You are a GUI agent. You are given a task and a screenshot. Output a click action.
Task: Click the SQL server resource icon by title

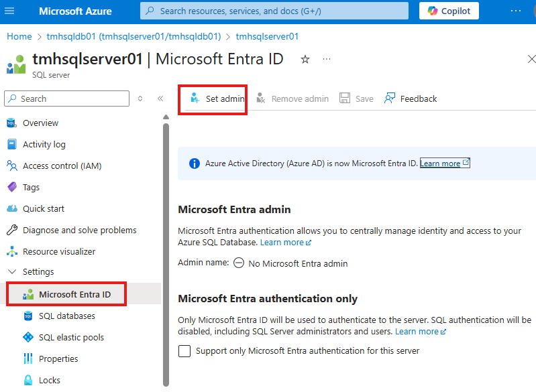point(16,64)
